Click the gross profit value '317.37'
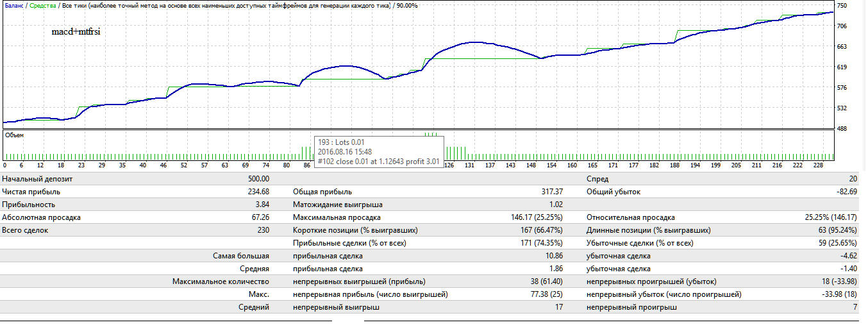 pos(553,192)
